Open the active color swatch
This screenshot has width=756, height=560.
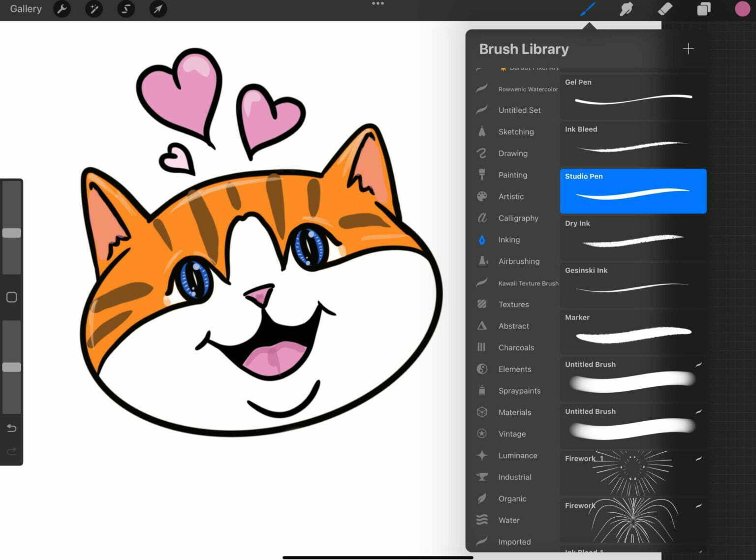(x=742, y=9)
